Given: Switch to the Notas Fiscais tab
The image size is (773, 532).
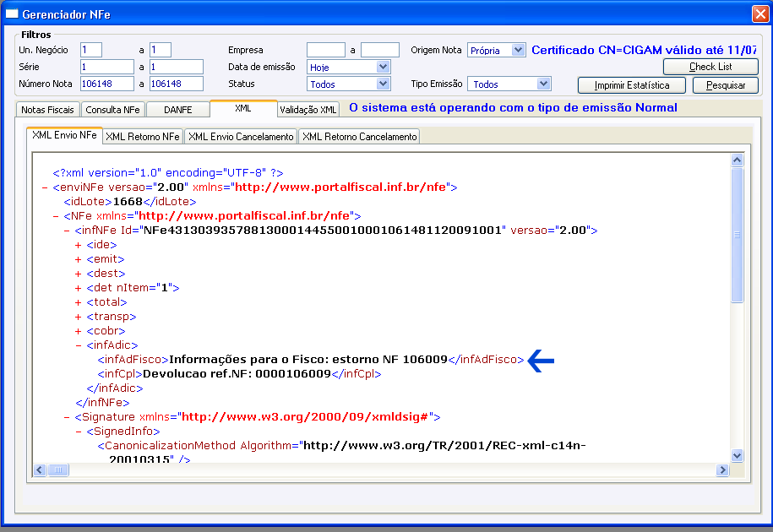Looking at the screenshot, I should [x=47, y=110].
